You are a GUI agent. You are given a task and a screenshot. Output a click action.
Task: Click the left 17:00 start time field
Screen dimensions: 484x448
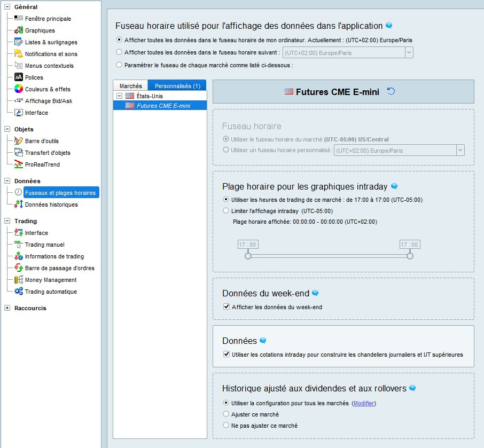(248, 245)
